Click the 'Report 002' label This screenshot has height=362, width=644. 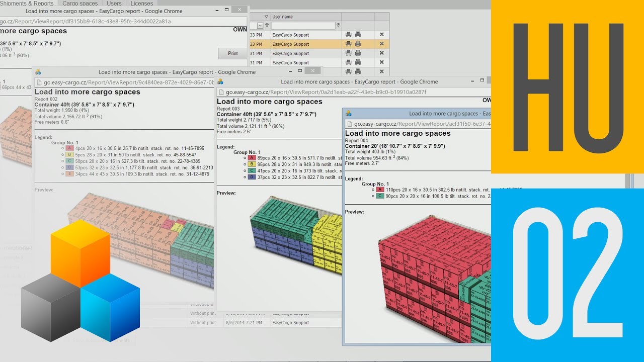point(46,100)
